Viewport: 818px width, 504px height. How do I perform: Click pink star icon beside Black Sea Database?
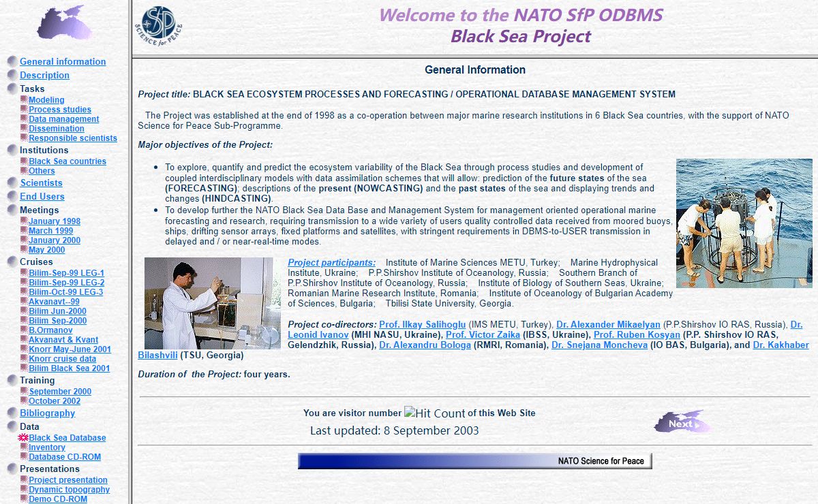coord(23,438)
